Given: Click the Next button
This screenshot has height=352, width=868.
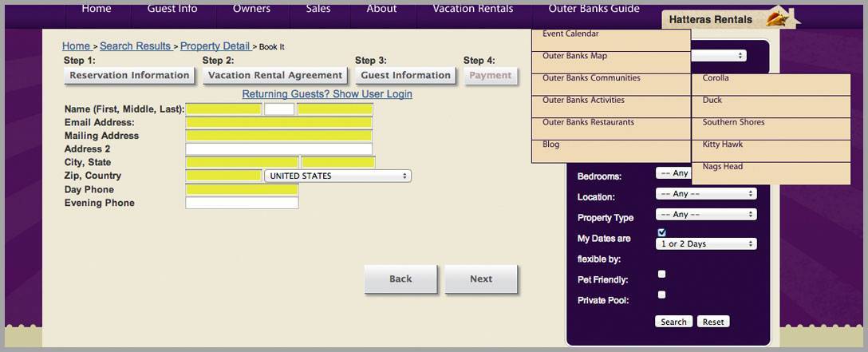Looking at the screenshot, I should [481, 279].
